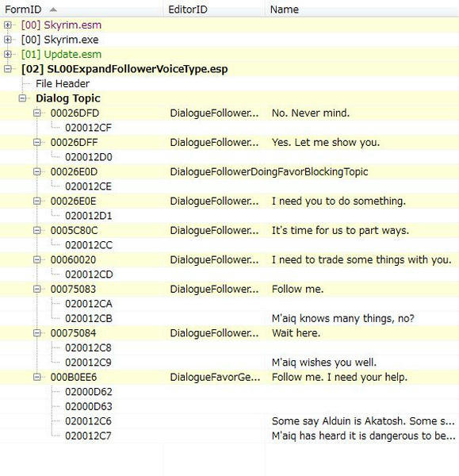
Task: Select child record 020012C7
Action: coord(88,436)
